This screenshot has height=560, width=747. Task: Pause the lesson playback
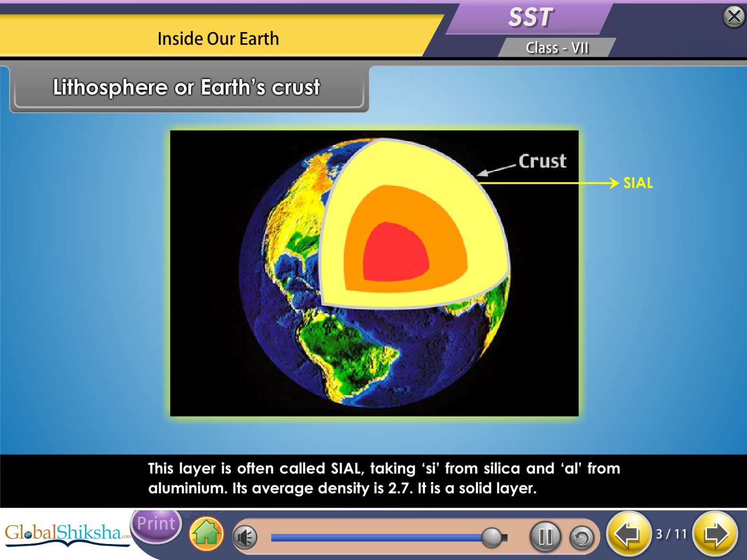pyautogui.click(x=545, y=537)
